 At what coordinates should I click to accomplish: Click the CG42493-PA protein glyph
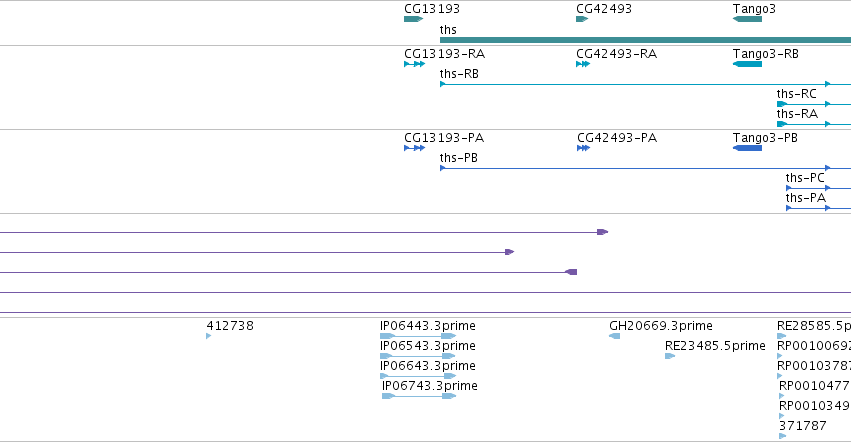583,148
